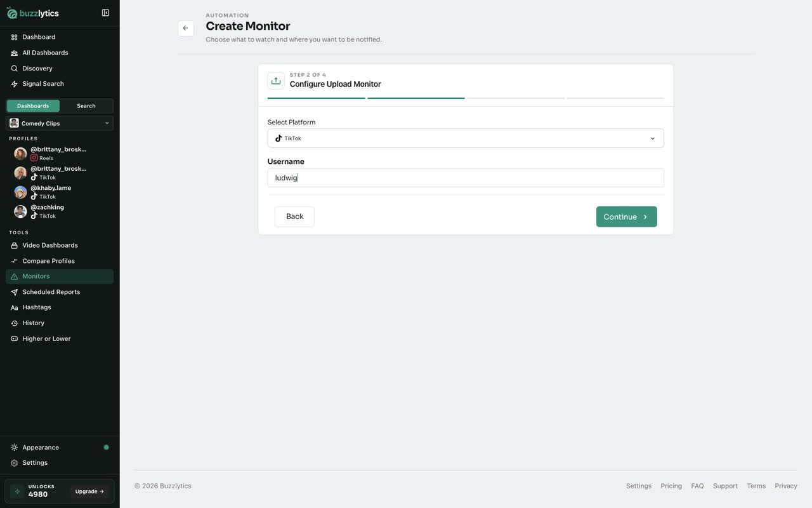Viewport: 812px width, 508px height.
Task: Open the Support link
Action: pos(725,486)
